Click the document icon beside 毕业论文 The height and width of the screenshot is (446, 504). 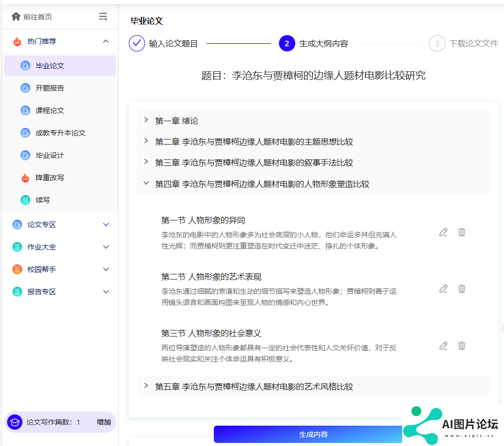[25, 66]
